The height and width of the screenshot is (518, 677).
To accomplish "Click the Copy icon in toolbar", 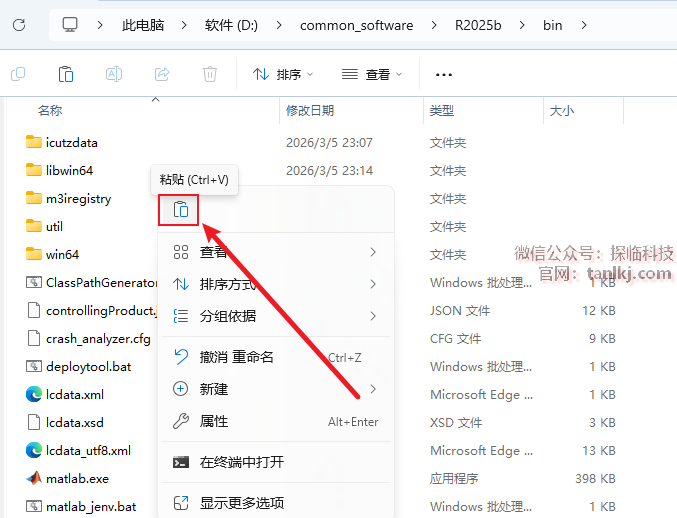I will click(18, 74).
